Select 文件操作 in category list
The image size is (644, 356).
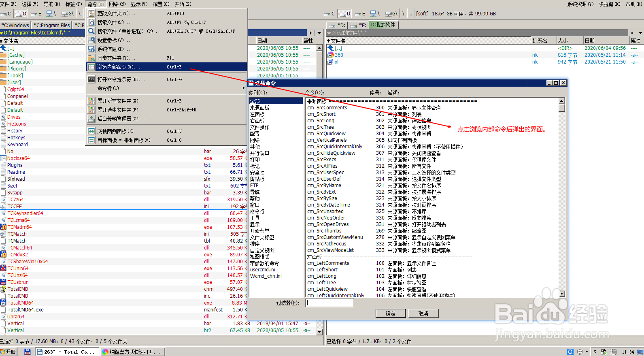pos(276,127)
